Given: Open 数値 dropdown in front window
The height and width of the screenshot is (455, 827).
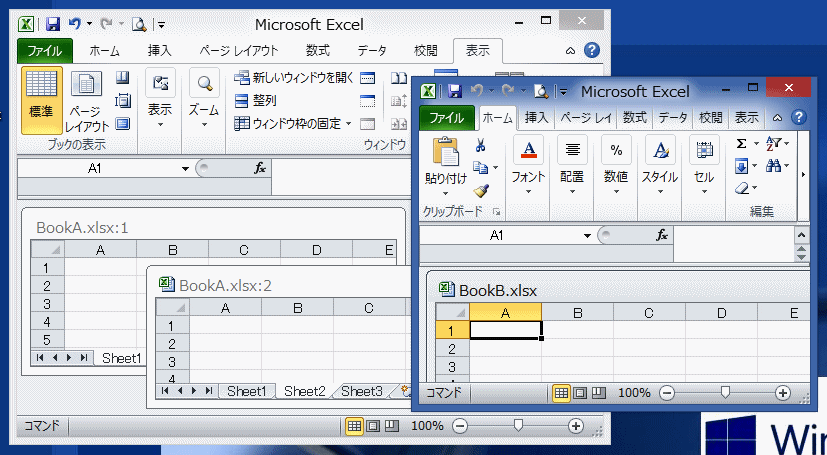Looking at the screenshot, I should 616,166.
